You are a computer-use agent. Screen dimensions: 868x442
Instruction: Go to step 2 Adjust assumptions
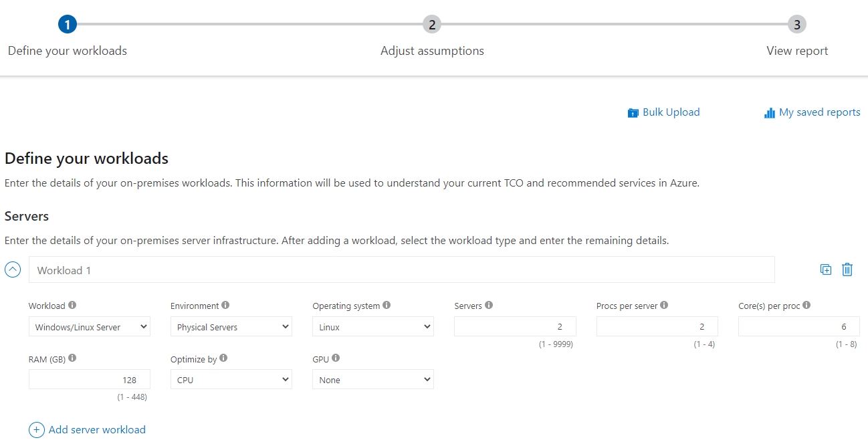(x=432, y=25)
